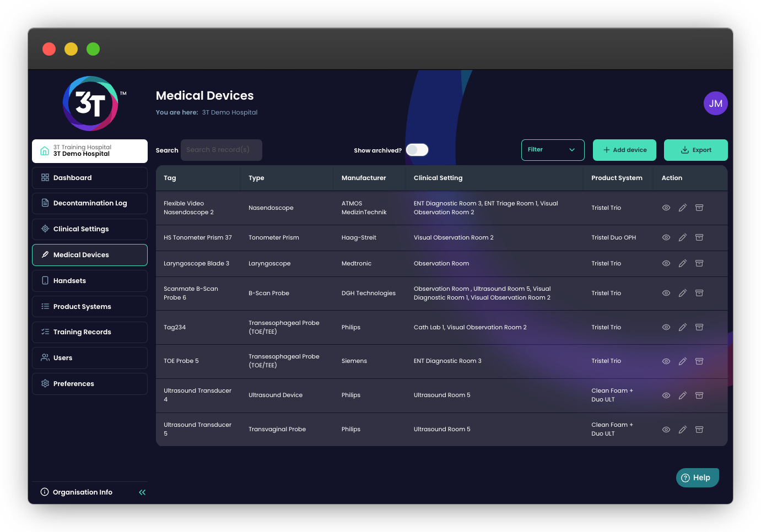The height and width of the screenshot is (532, 761).
Task: Archive the TOE Probe 5 device
Action: 699,361
